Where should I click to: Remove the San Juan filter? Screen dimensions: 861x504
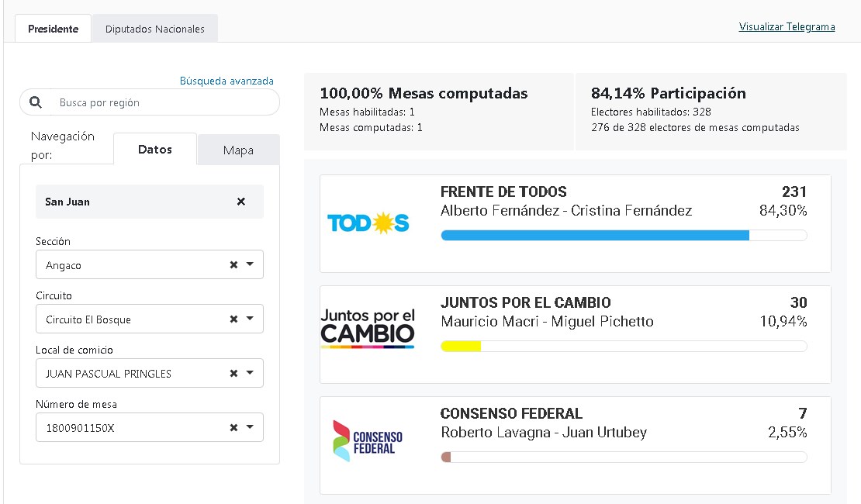pos(240,202)
